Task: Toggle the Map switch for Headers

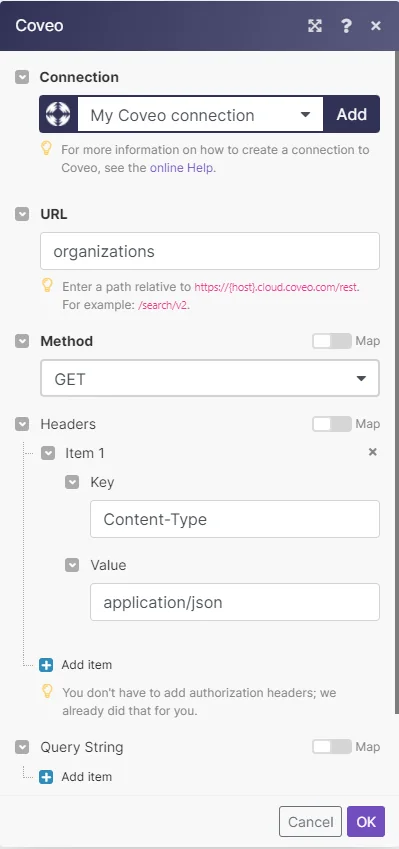Action: [332, 424]
